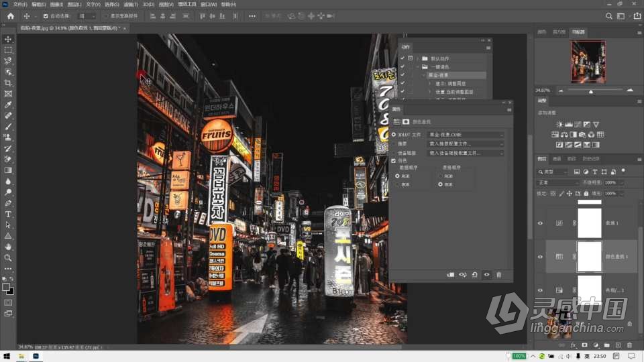Image resolution: width=644 pixels, height=362 pixels.
Task: Toggle visibility of the 色阶 1 layer
Action: 540,290
